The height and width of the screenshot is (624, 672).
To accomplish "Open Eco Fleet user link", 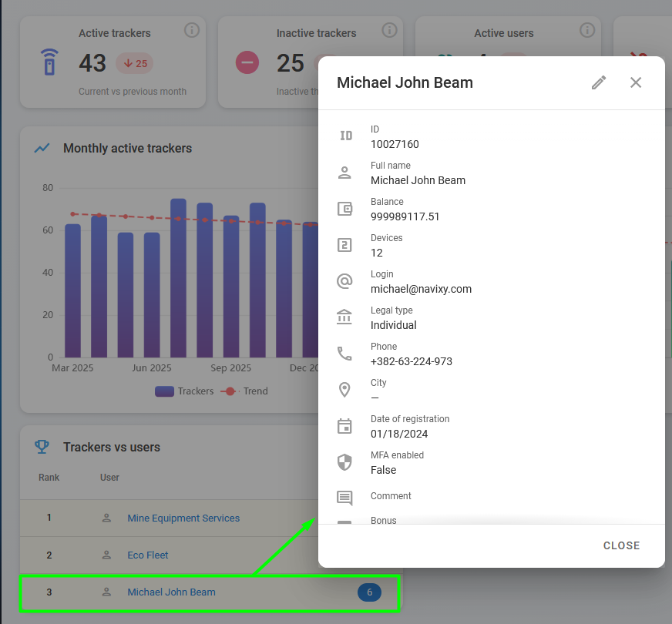I will (147, 555).
